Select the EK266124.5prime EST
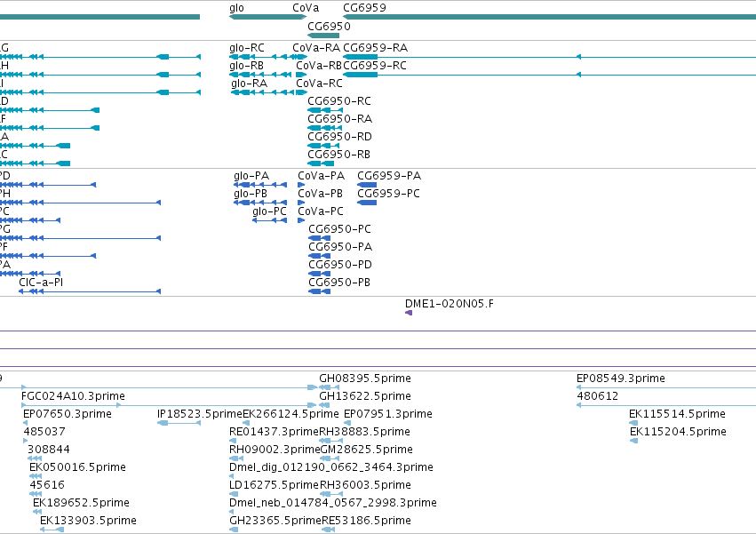This screenshot has height=534, width=756. point(246,423)
